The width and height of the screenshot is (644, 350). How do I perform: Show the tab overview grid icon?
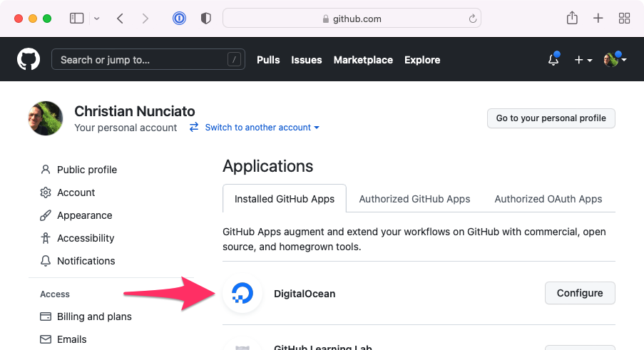pos(624,18)
